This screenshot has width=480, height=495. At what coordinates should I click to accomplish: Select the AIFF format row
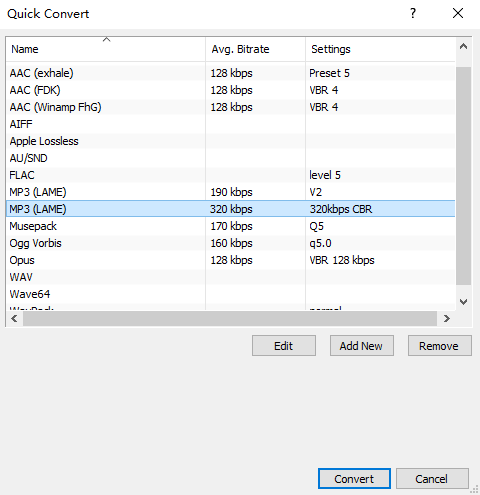(x=230, y=124)
